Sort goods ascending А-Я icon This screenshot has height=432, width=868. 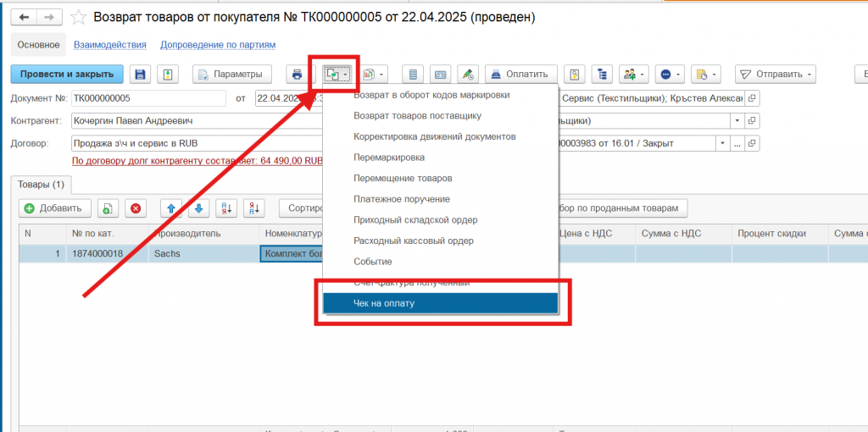click(226, 208)
